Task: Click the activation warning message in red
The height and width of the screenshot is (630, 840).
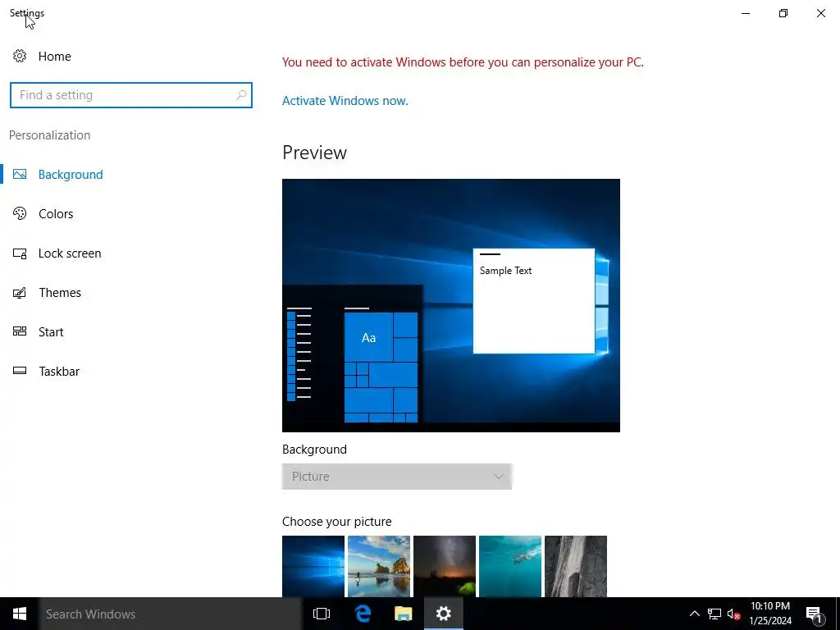Action: click(x=463, y=62)
